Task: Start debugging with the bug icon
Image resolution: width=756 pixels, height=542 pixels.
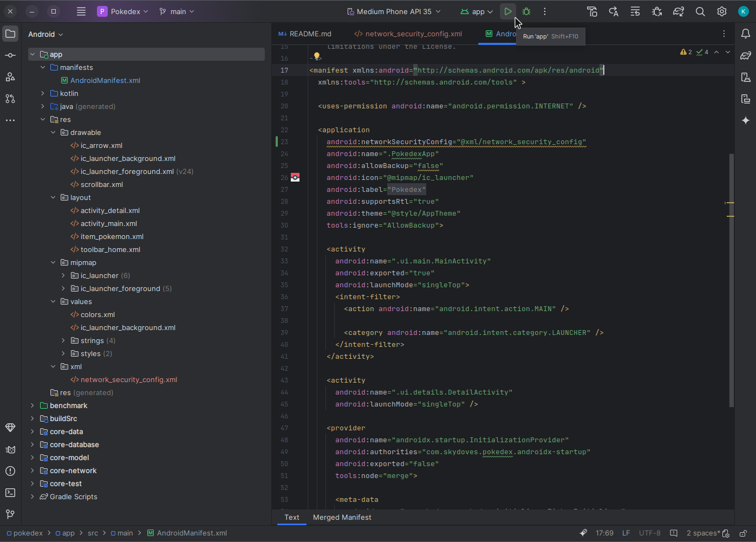Action: point(526,11)
